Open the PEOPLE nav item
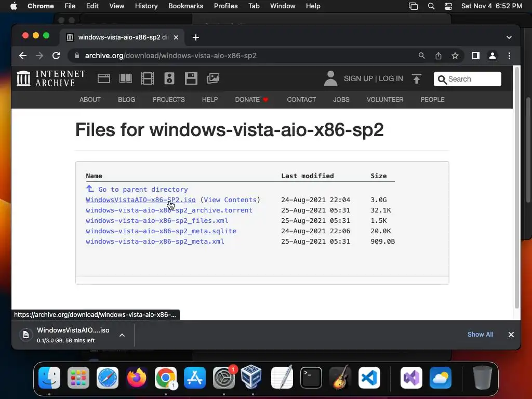The width and height of the screenshot is (532, 399). pos(432,99)
